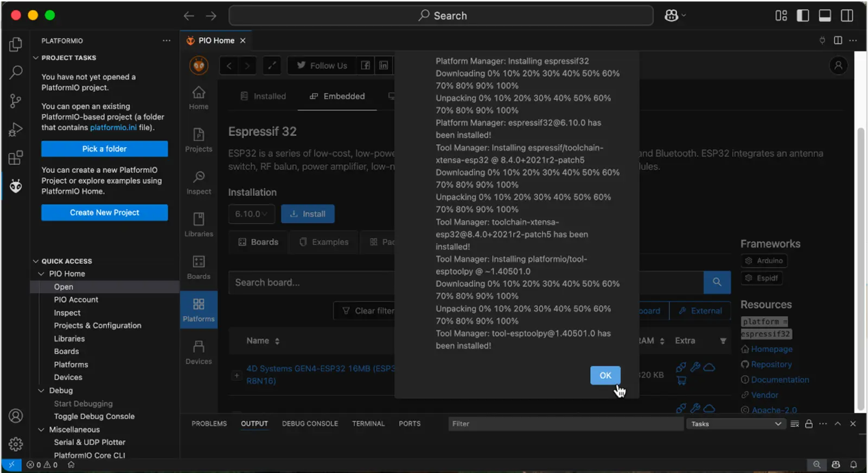Click the Pick a folder button
868x473 pixels.
104,149
